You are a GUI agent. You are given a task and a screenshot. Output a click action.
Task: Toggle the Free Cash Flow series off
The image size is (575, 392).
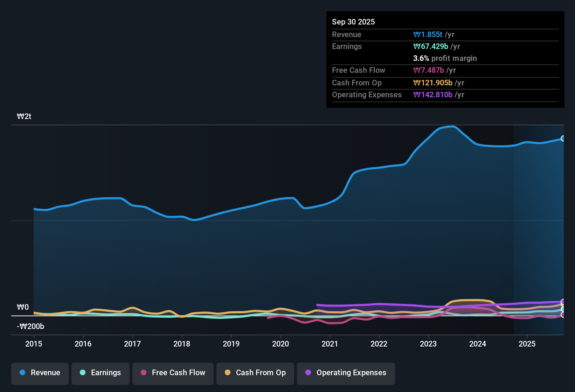(173, 373)
